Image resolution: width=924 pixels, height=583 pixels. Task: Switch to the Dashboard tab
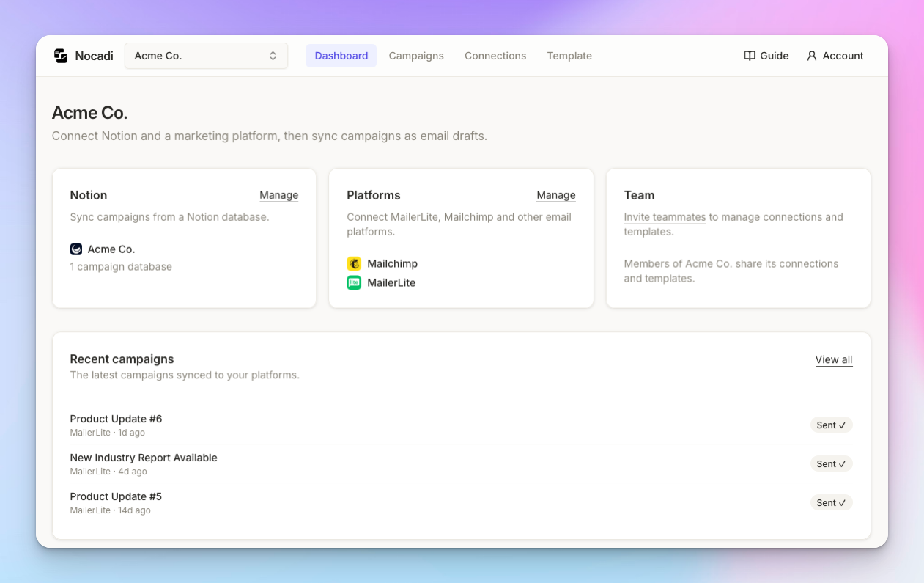pyautogui.click(x=341, y=56)
